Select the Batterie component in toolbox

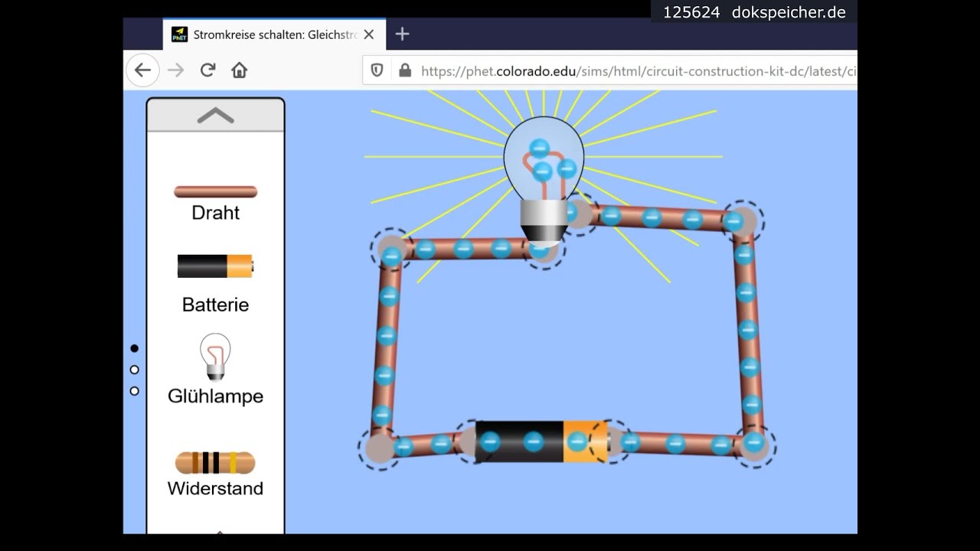(x=215, y=266)
